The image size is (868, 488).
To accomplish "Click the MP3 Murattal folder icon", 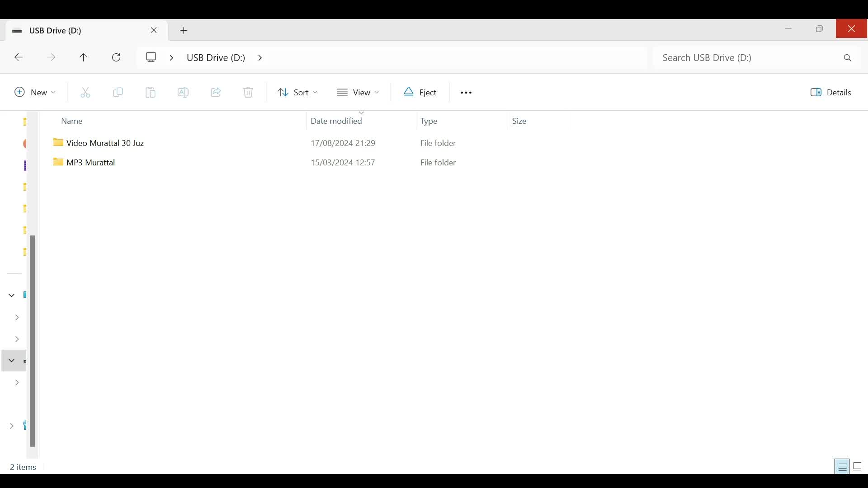I will 58,162.
